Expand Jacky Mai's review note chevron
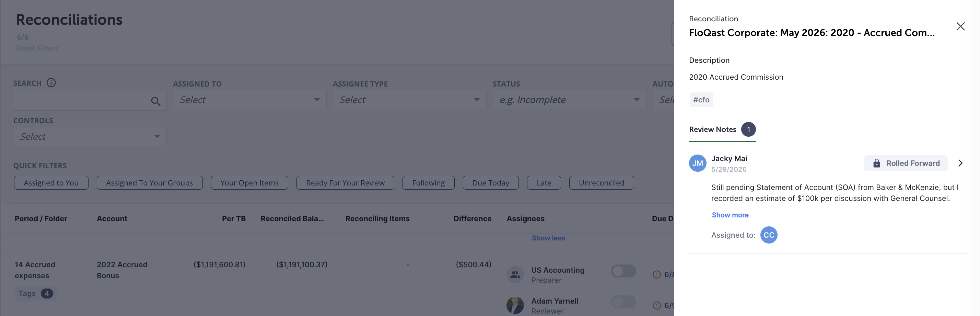Image resolution: width=980 pixels, height=316 pixels. point(960,163)
